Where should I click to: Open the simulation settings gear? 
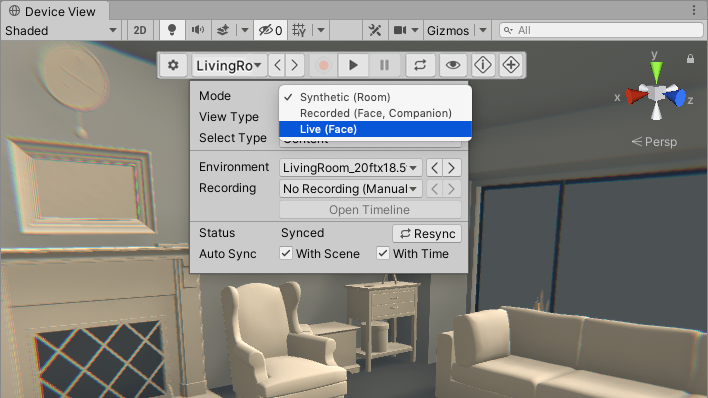click(173, 66)
